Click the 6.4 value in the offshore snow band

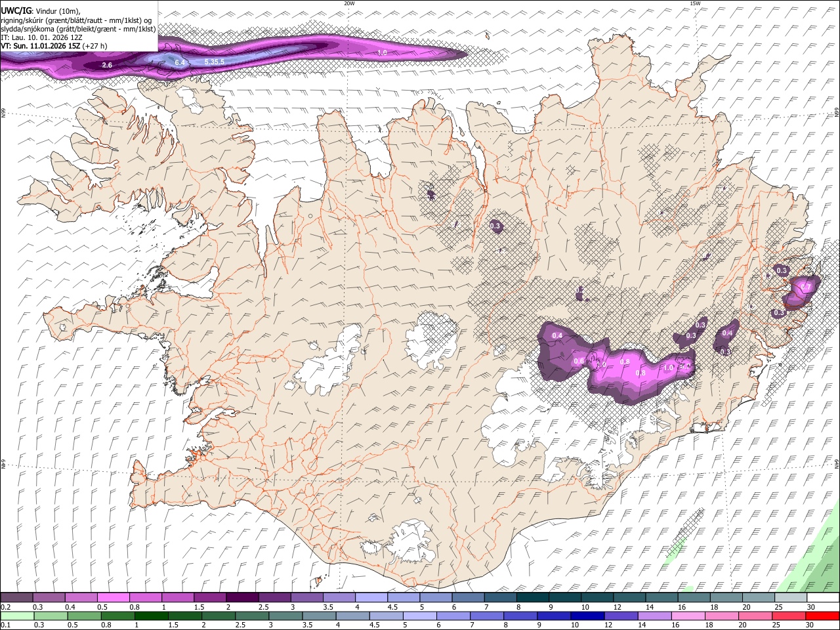pos(181,62)
